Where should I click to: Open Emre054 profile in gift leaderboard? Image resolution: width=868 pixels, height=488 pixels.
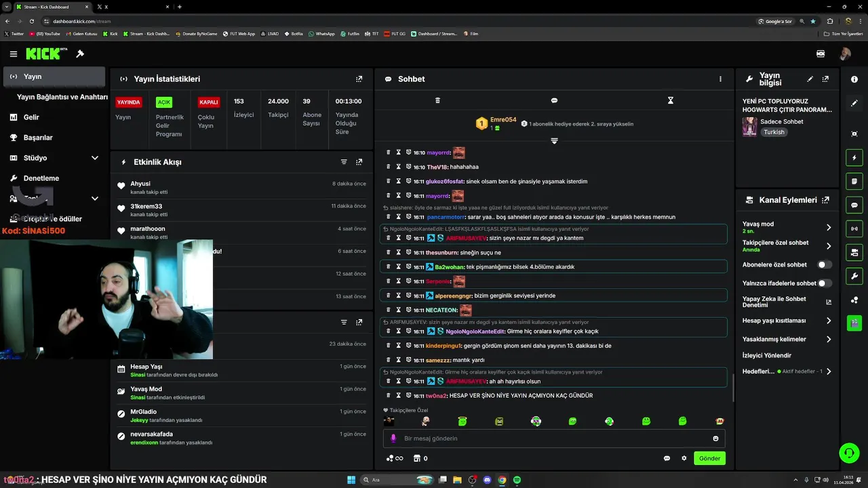503,120
